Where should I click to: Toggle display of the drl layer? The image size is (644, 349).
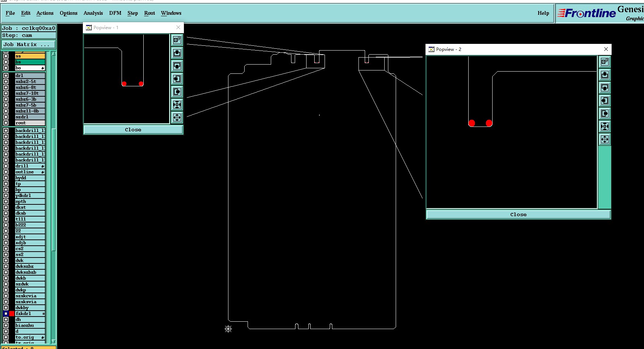tap(6, 76)
